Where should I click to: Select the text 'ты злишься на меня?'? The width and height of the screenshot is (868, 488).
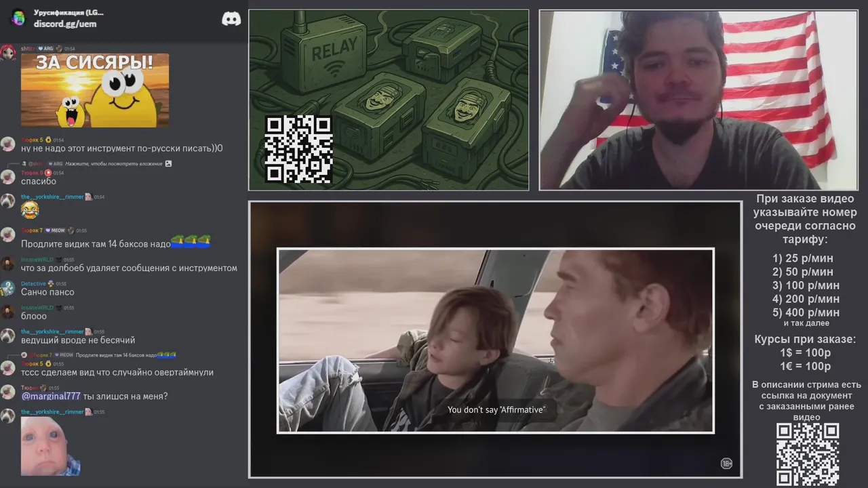pyautogui.click(x=125, y=396)
